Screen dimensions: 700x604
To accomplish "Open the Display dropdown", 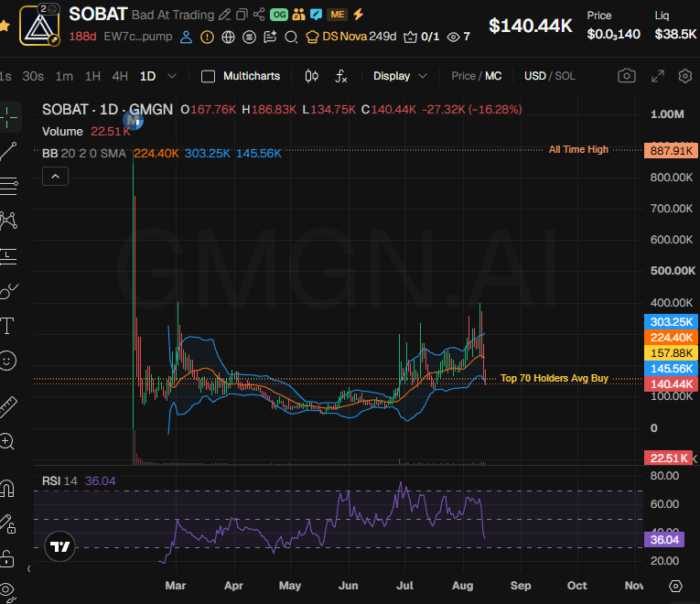I will pyautogui.click(x=400, y=76).
